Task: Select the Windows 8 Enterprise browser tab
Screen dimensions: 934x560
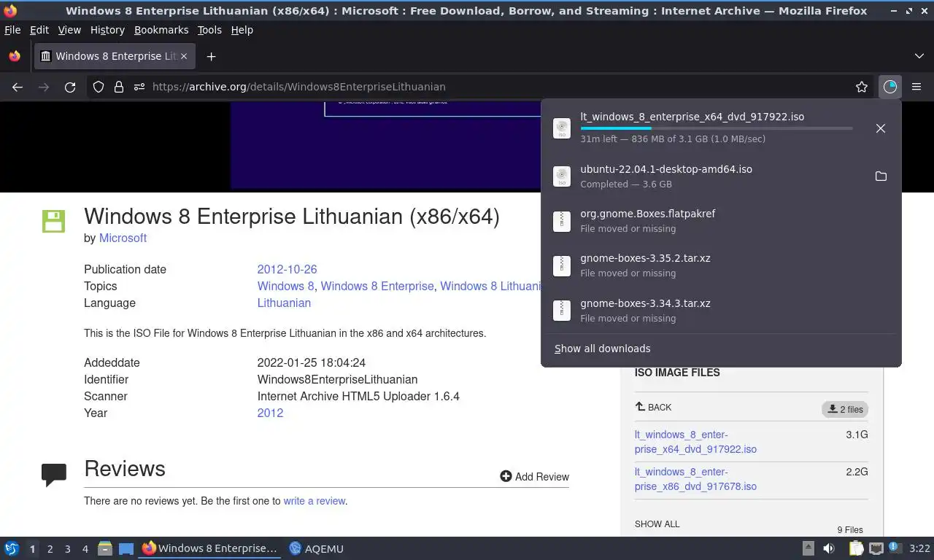Action: [x=115, y=56]
